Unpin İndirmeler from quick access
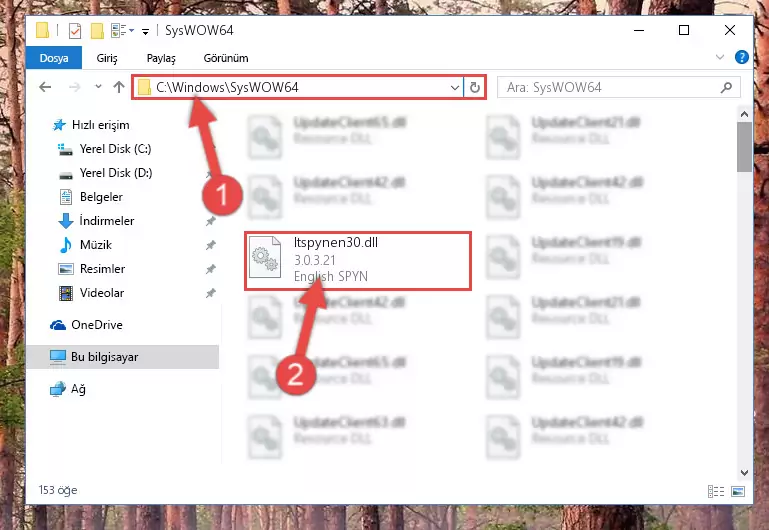This screenshot has width=769, height=530. pyautogui.click(x=210, y=221)
